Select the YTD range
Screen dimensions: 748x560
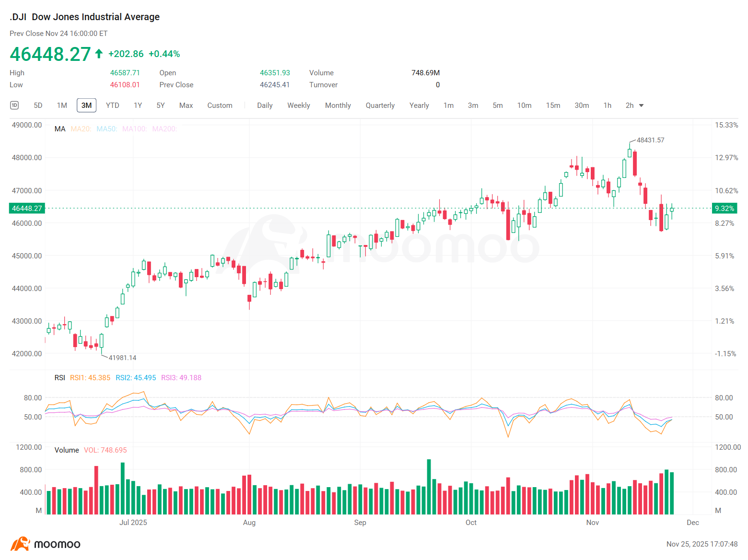tap(113, 105)
